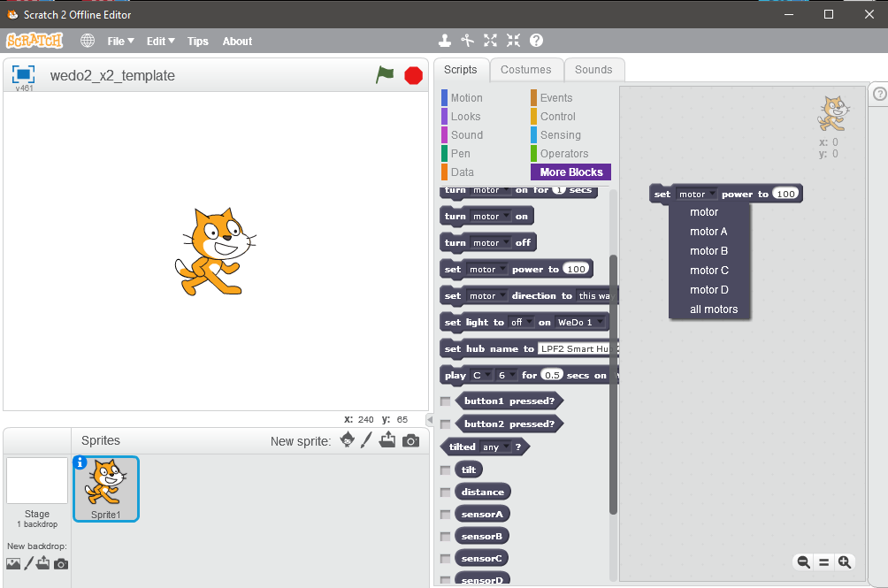Screen dimensions: 888x588
Task: Open Sprite1 info with the i badge
Action: [x=80, y=462]
